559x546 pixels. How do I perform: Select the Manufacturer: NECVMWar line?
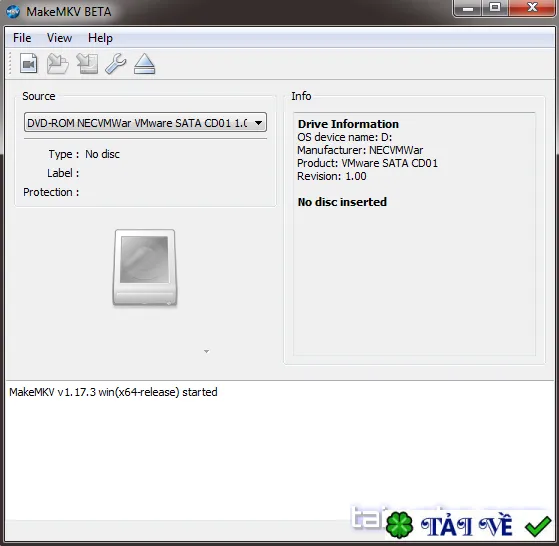coord(360,150)
